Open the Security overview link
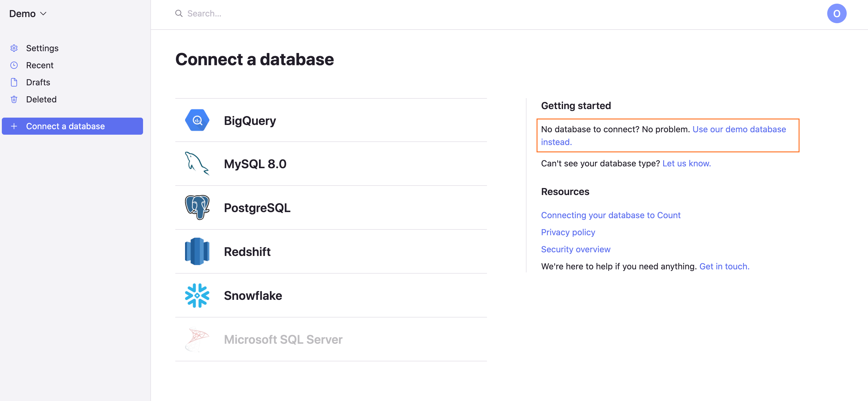Viewport: 868px width, 401px height. click(576, 249)
